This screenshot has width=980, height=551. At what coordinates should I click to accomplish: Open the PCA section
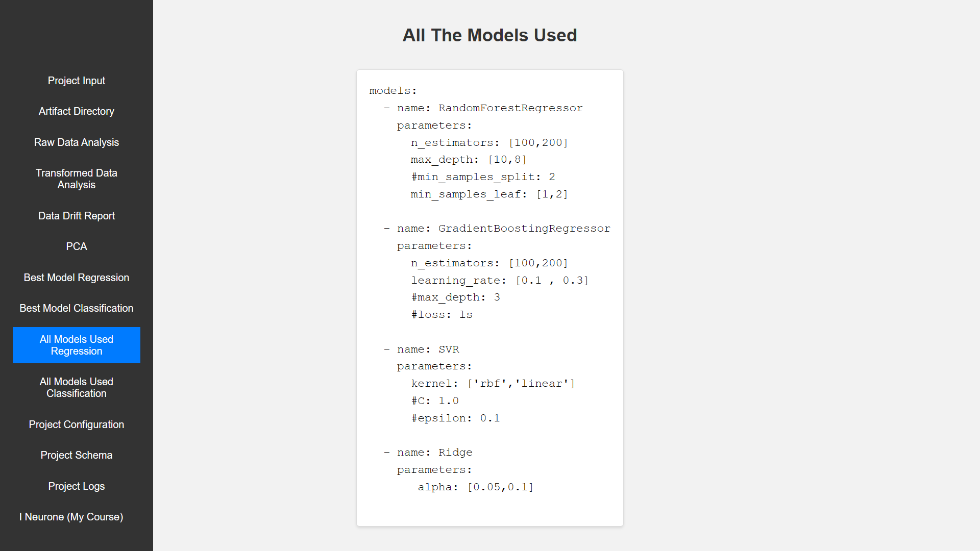click(76, 246)
